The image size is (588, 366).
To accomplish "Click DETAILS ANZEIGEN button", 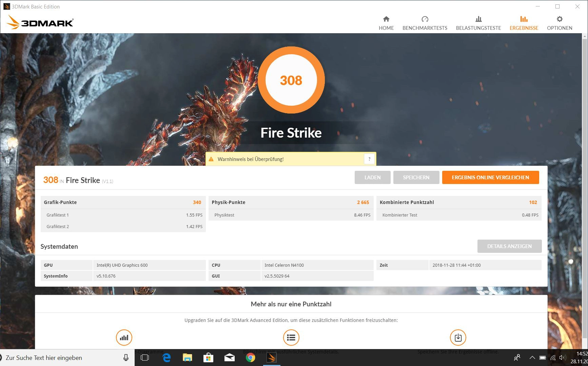I will [x=509, y=246].
